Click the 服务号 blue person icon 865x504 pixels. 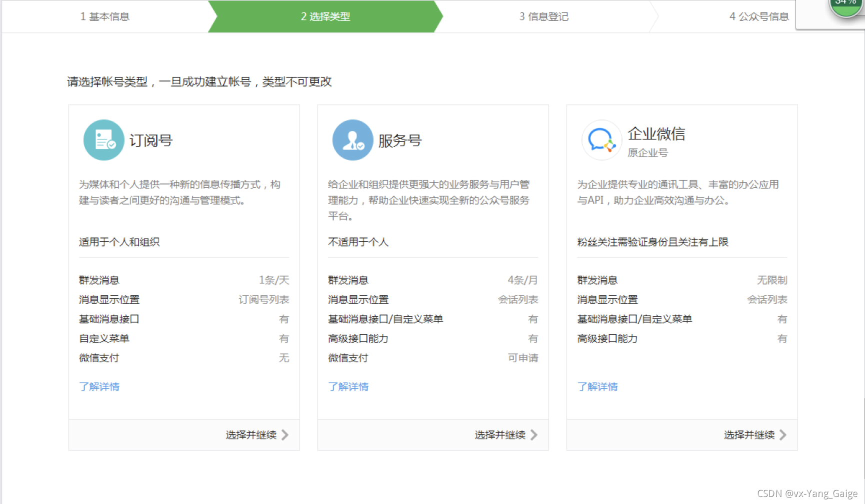[x=353, y=140]
